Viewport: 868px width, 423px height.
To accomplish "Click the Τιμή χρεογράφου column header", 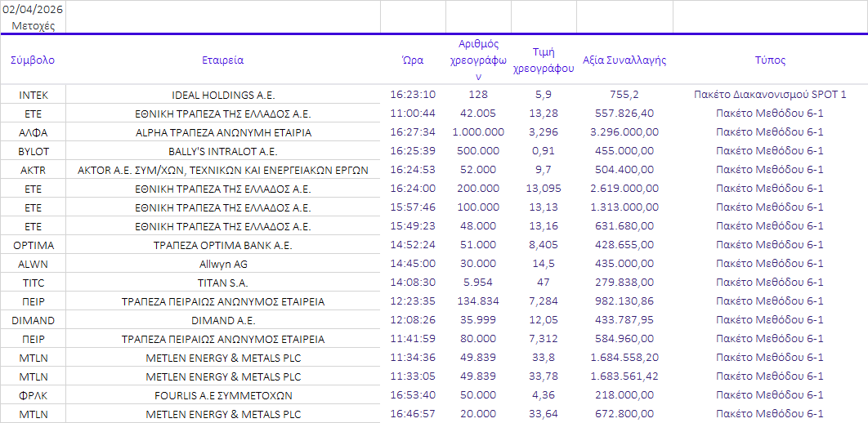I will (544, 60).
